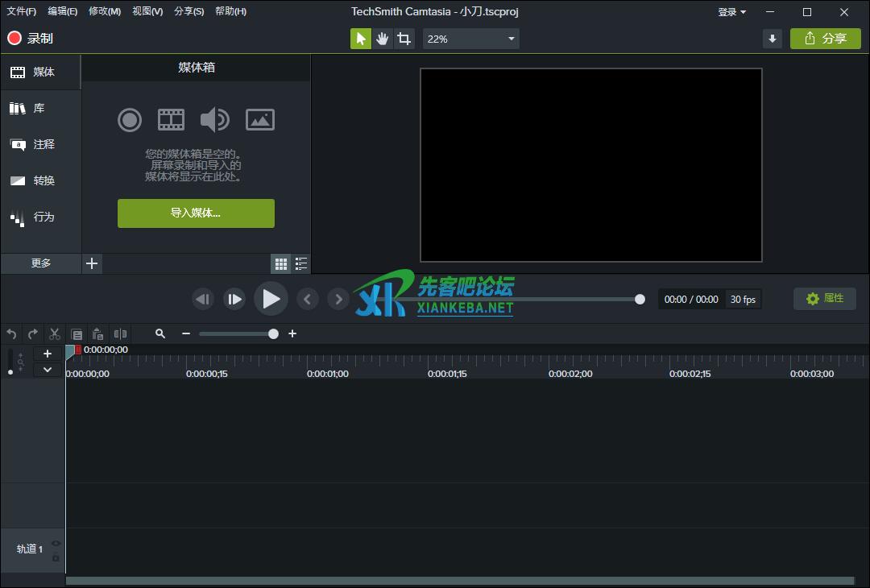Open the 文件(F) menu
The height and width of the screenshot is (588, 870).
(22, 11)
